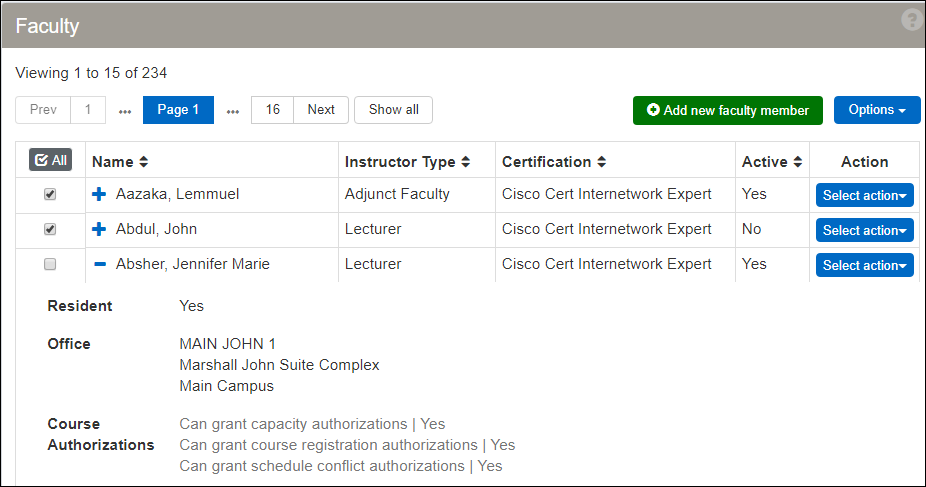The width and height of the screenshot is (926, 487).
Task: Open Select action for Aazaka, Lemmuel
Action: pos(864,195)
